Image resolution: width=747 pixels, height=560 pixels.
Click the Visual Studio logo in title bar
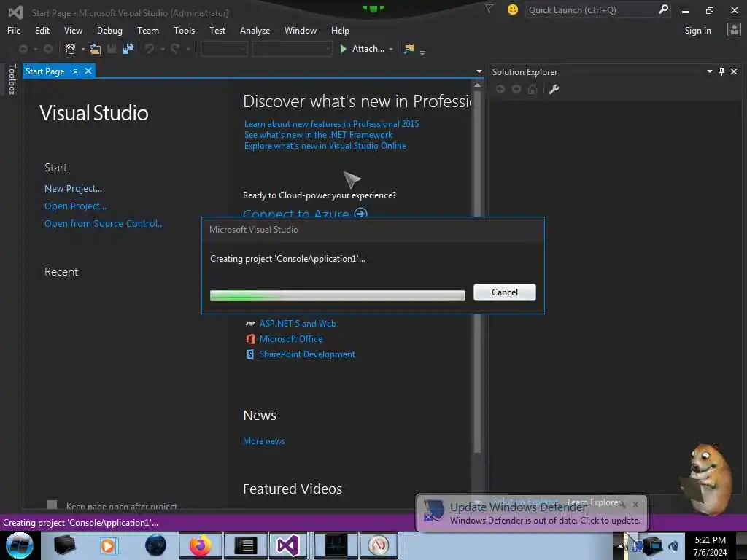click(x=16, y=12)
